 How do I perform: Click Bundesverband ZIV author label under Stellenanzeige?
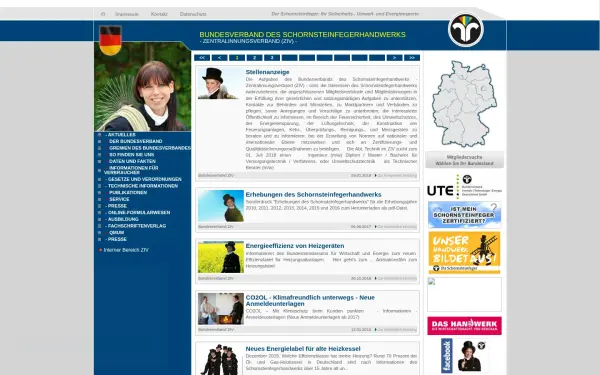tap(216, 176)
